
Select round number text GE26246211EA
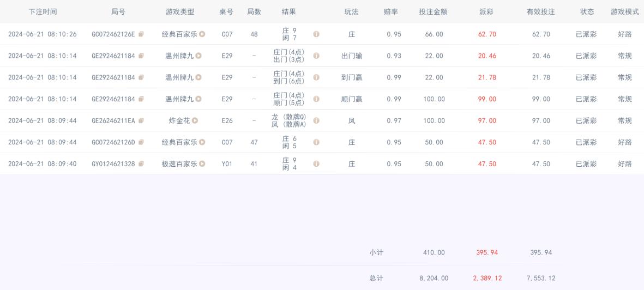click(113, 120)
